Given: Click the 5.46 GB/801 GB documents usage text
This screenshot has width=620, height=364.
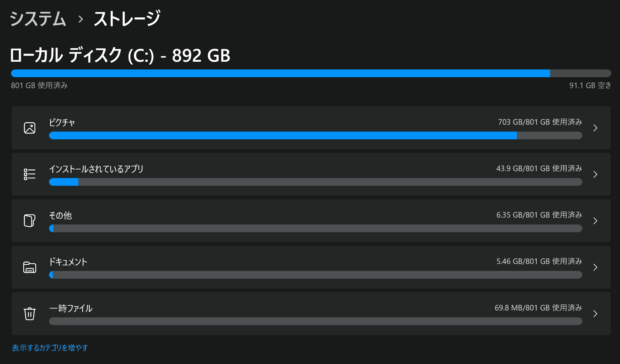Looking at the screenshot, I should 539,261.
